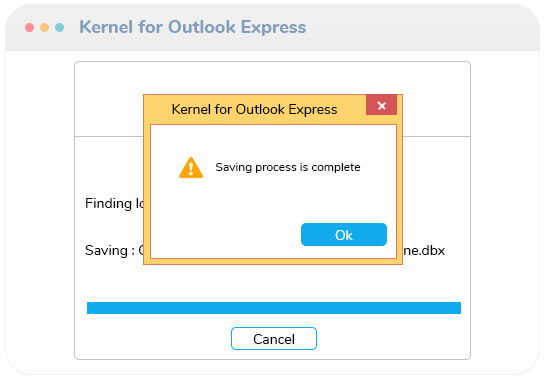Viewport: 545px width, 380px height.
Task: Click the white X glyph on red square
Action: [x=382, y=106]
